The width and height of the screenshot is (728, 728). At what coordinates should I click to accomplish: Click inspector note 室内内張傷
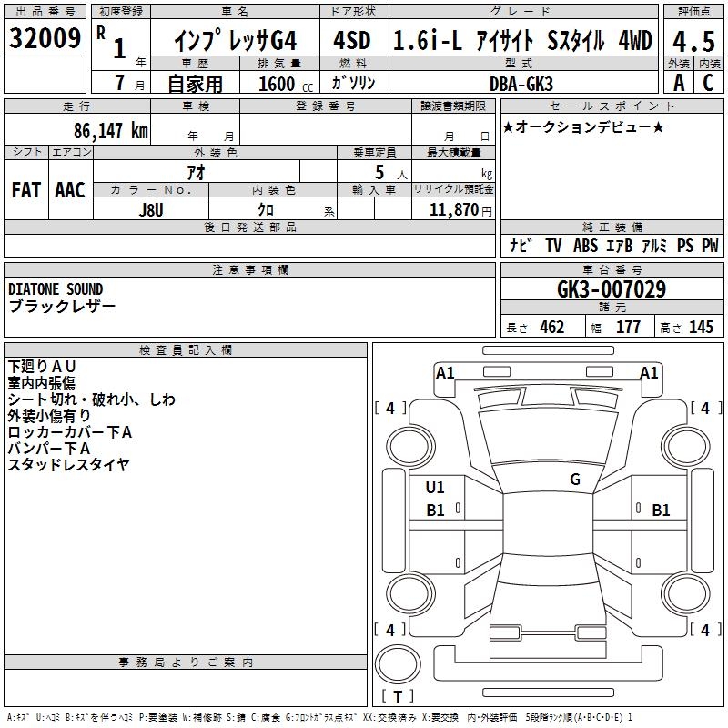coord(41,383)
